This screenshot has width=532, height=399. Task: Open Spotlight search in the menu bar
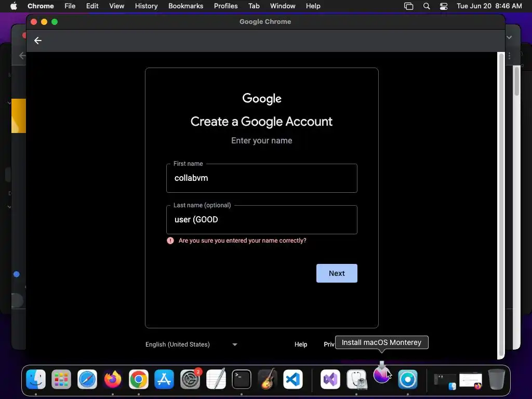pyautogui.click(x=427, y=6)
